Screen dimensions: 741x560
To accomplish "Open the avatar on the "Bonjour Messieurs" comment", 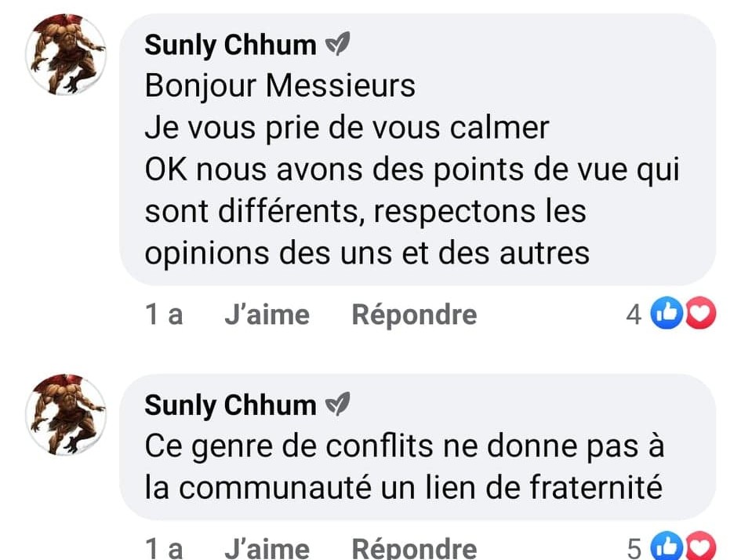I will (66, 54).
